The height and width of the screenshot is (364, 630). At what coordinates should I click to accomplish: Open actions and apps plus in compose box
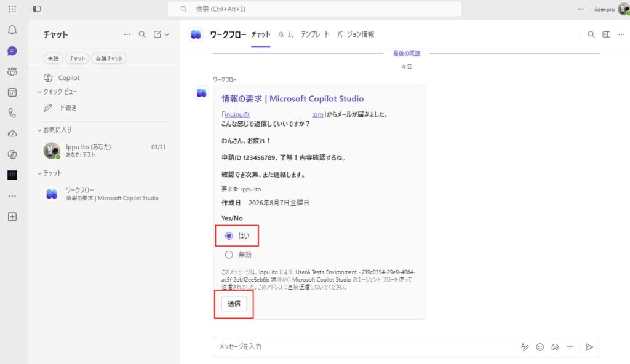pos(570,347)
